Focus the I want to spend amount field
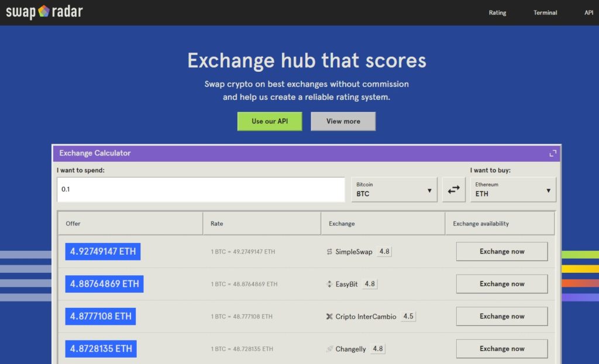The width and height of the screenshot is (599, 364). click(201, 190)
